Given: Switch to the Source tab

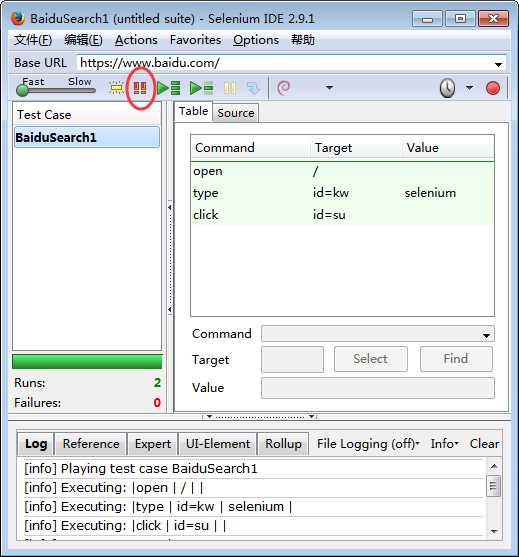Looking at the screenshot, I should click(236, 113).
